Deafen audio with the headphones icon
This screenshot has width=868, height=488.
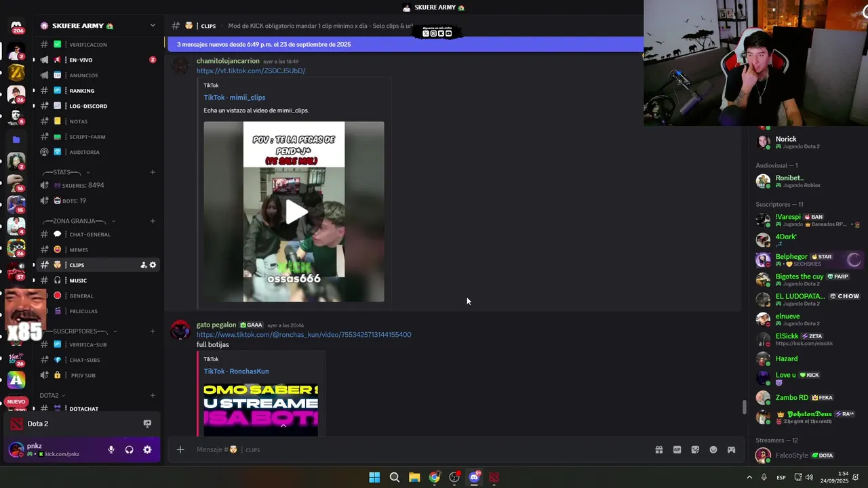click(129, 449)
